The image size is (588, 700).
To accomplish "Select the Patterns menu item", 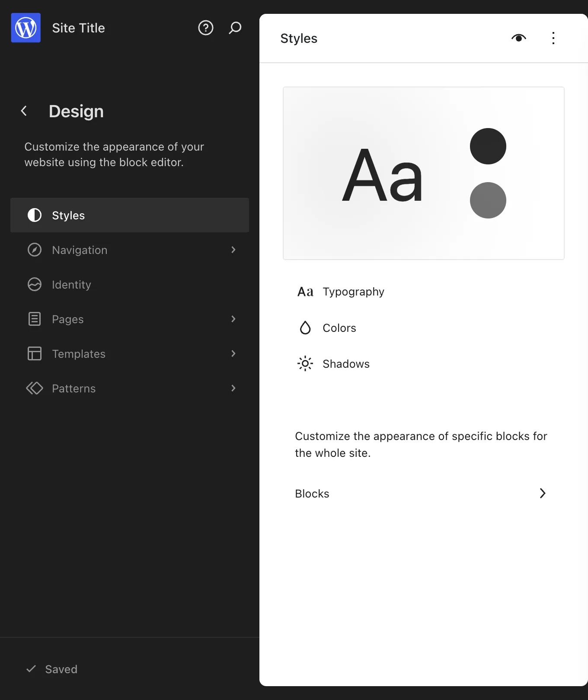I will (130, 388).
